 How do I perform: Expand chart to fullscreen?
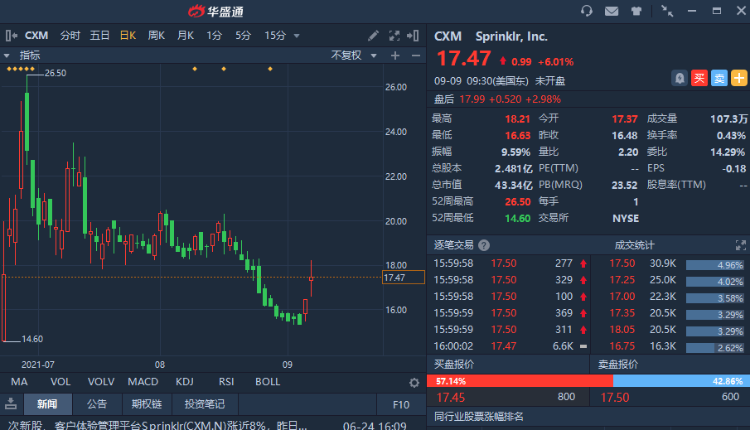click(394, 35)
